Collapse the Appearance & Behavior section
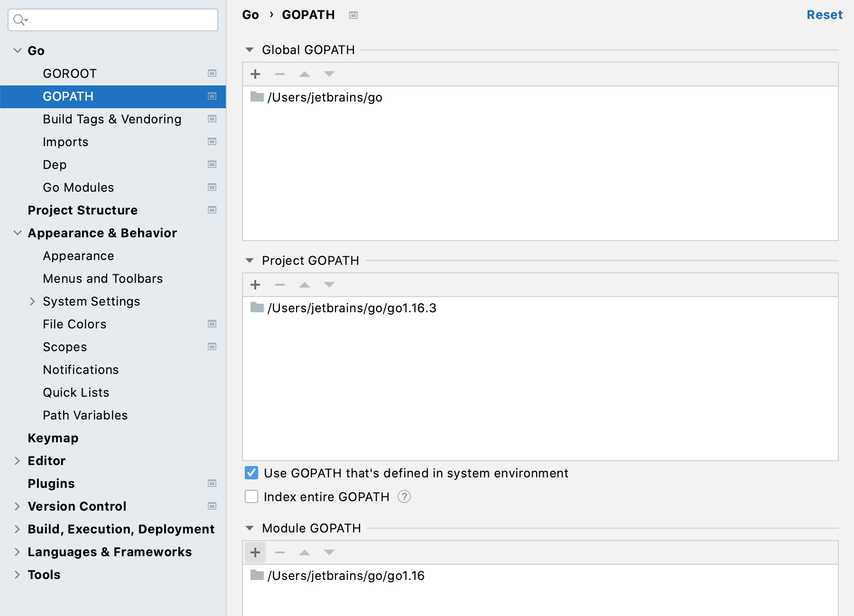Image resolution: width=854 pixels, height=616 pixels. [x=17, y=233]
